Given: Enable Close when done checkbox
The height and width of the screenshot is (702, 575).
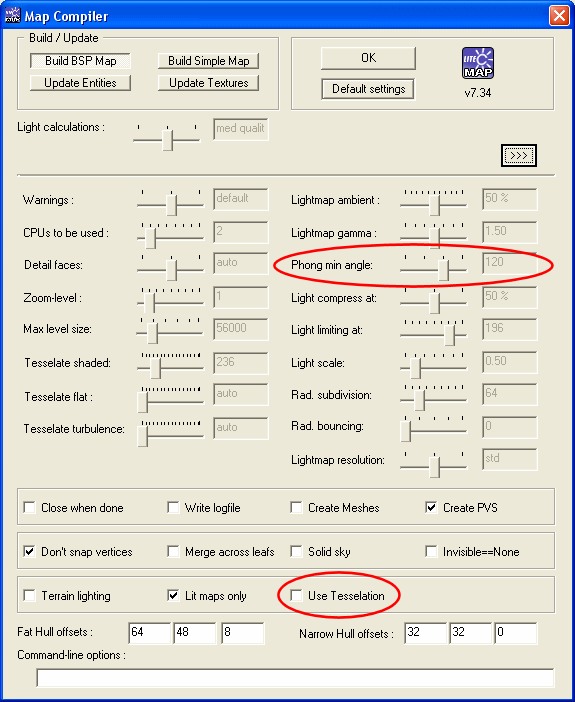Looking at the screenshot, I should coord(30,508).
